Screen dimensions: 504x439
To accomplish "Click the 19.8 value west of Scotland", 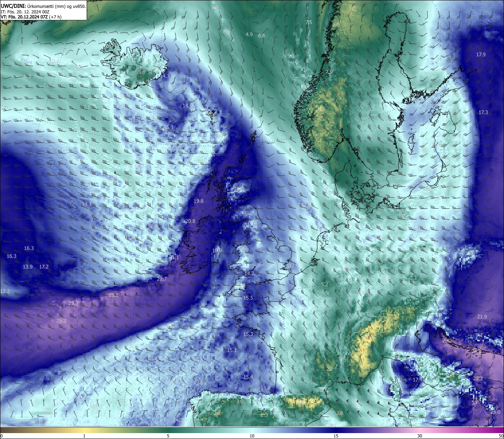I will [x=199, y=201].
